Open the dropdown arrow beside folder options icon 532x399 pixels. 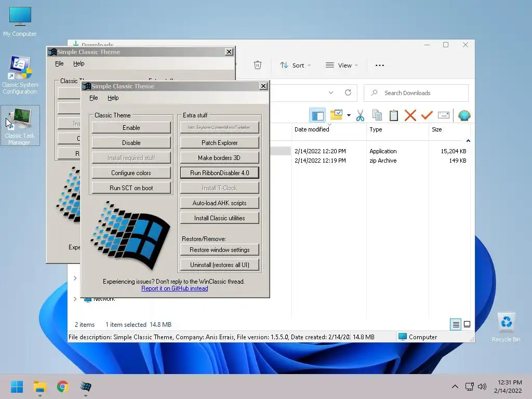[349, 115]
